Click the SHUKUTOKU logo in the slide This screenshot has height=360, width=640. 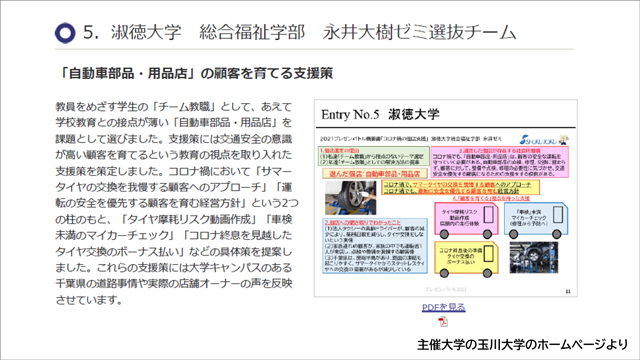coord(544,140)
